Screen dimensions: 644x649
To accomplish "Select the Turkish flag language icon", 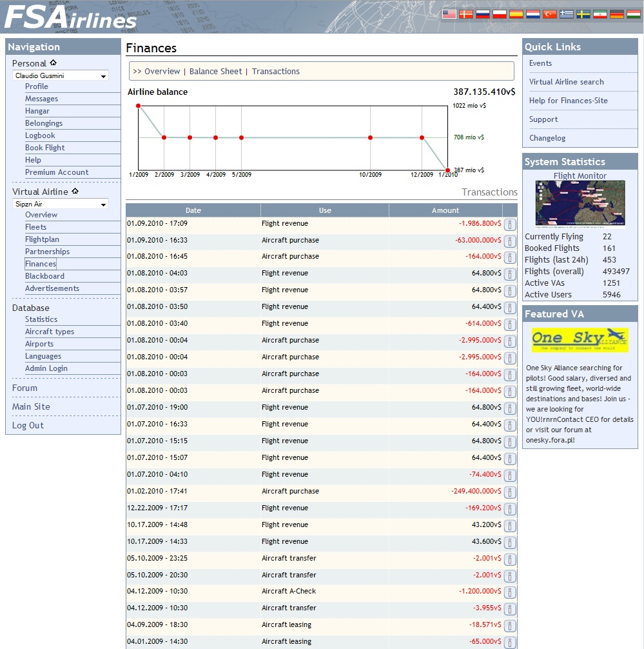I will click(549, 14).
